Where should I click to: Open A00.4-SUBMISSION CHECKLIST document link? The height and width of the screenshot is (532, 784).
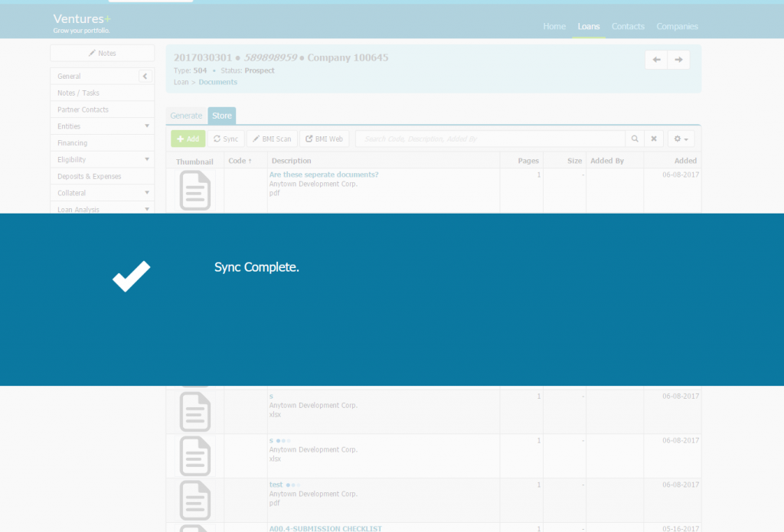(325, 528)
